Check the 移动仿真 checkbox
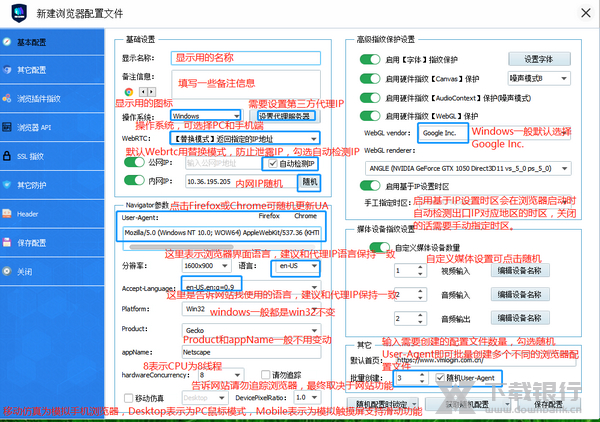 [x=129, y=398]
